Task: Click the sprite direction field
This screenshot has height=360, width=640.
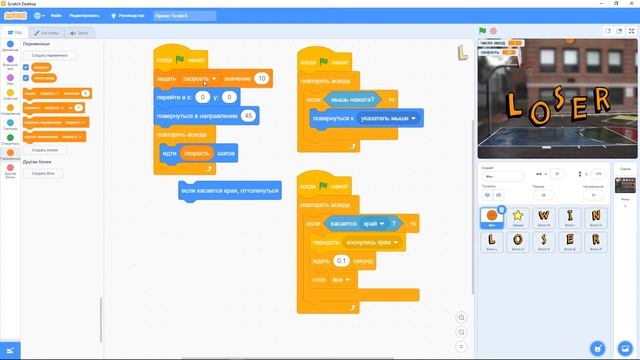Action: coord(593,195)
